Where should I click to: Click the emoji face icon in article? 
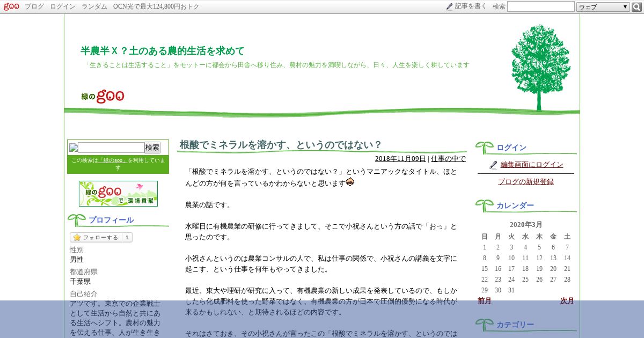click(x=350, y=182)
